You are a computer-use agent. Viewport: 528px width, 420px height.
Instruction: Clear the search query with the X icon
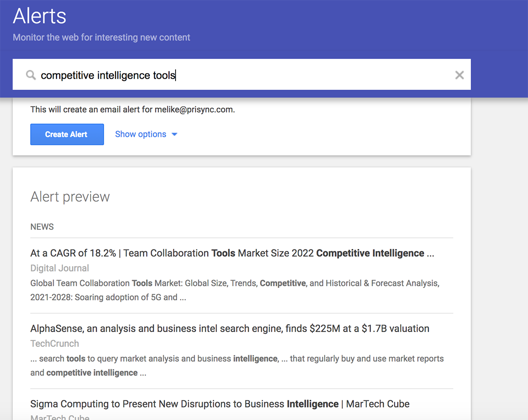pos(459,75)
